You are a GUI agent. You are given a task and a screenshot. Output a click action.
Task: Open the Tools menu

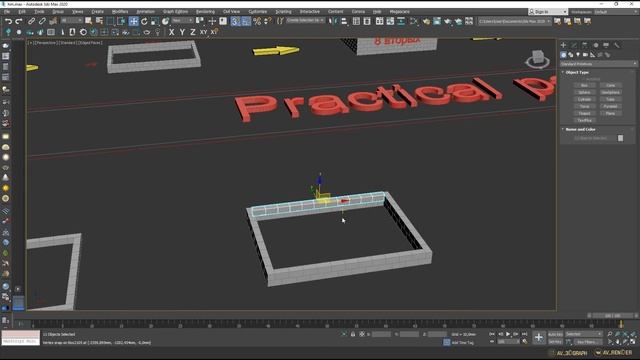click(x=39, y=12)
